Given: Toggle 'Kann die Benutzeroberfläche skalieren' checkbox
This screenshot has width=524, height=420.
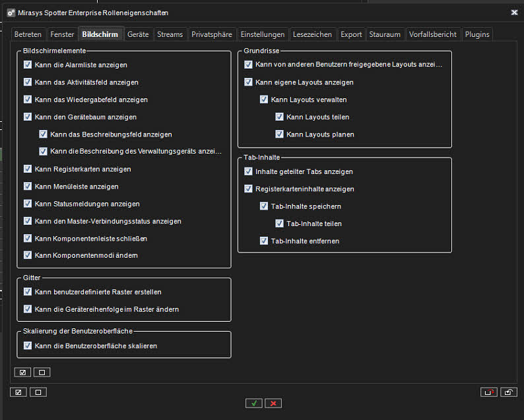Looking at the screenshot, I should [28, 345].
